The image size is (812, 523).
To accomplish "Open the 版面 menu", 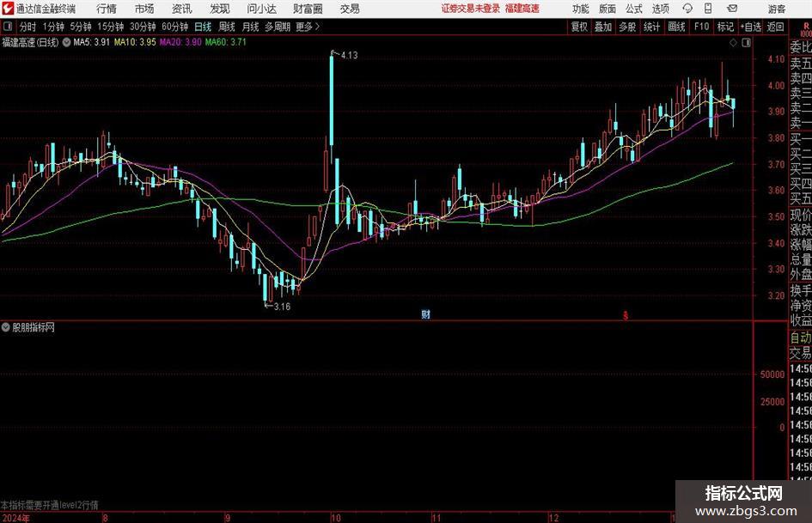I will pyautogui.click(x=607, y=9).
